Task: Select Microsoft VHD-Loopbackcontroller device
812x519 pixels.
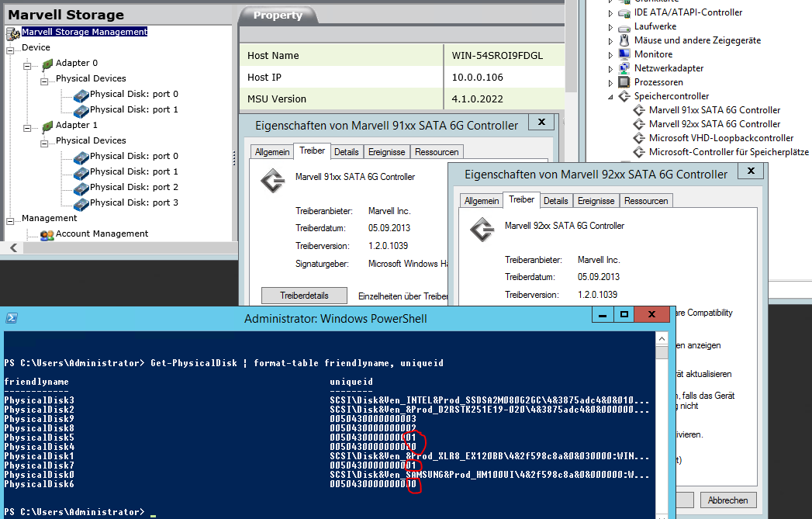Action: [x=720, y=138]
